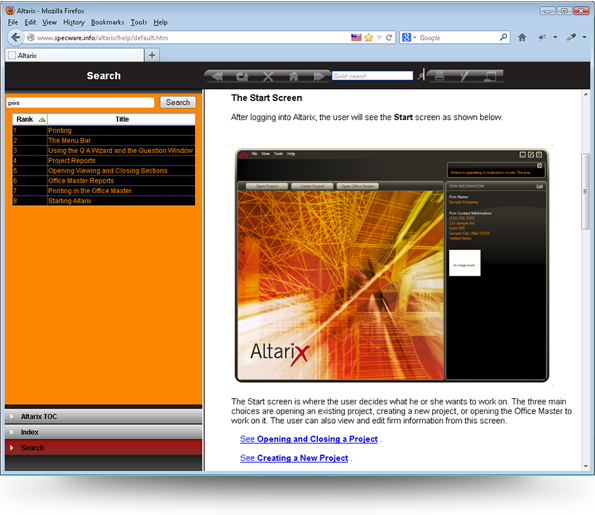Image resolution: width=595 pixels, height=515 pixels.
Task: Open See Opening and Closing a Project link
Action: click(x=309, y=439)
